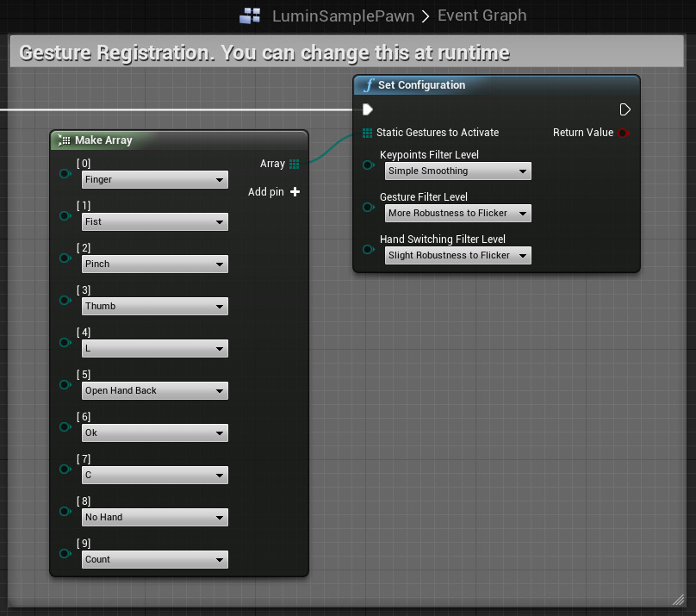Click the Keypoints Filter Level input pin

369,165
